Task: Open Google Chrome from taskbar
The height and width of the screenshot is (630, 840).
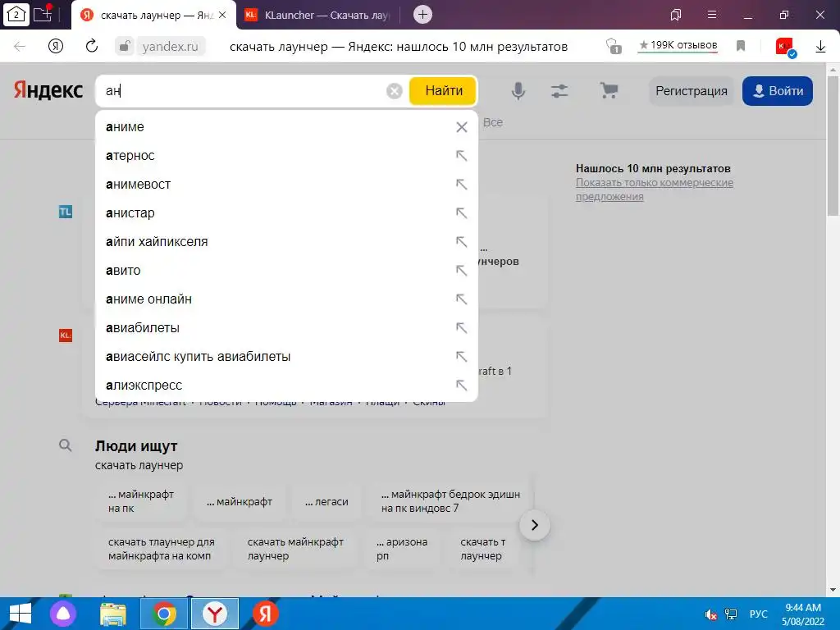Action: pyautogui.click(x=164, y=614)
